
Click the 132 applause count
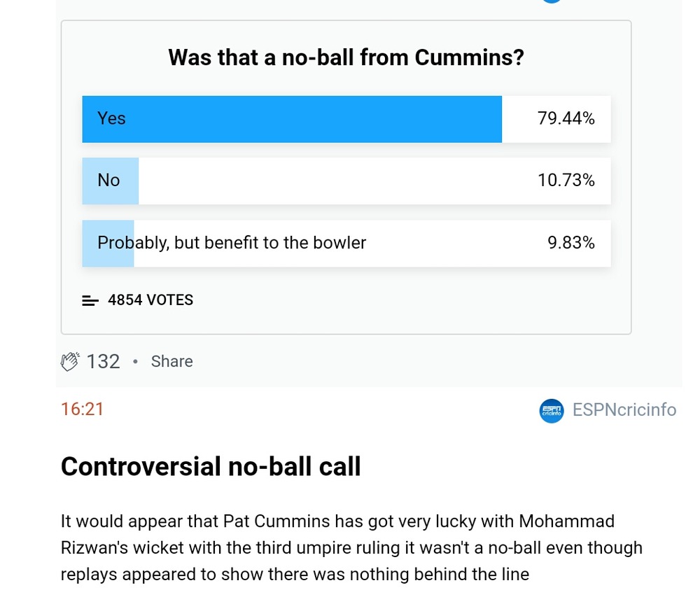(x=104, y=361)
